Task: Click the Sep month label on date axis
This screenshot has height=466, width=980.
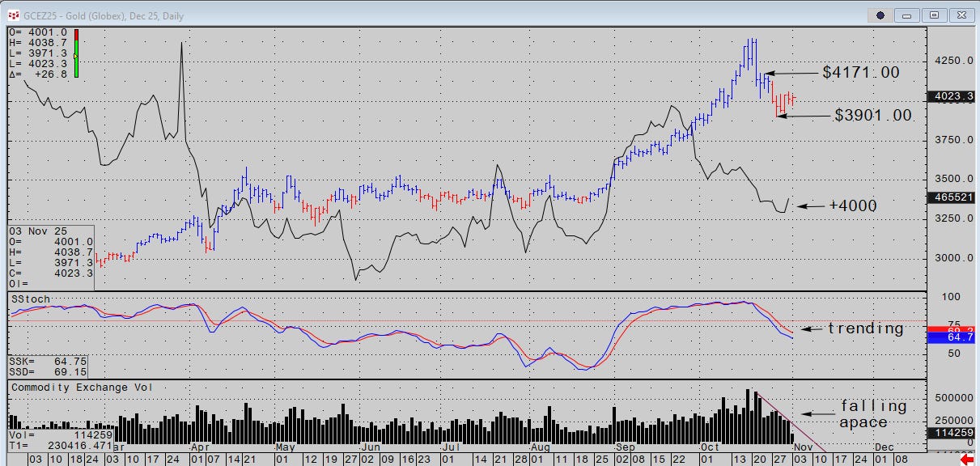Action: point(626,447)
